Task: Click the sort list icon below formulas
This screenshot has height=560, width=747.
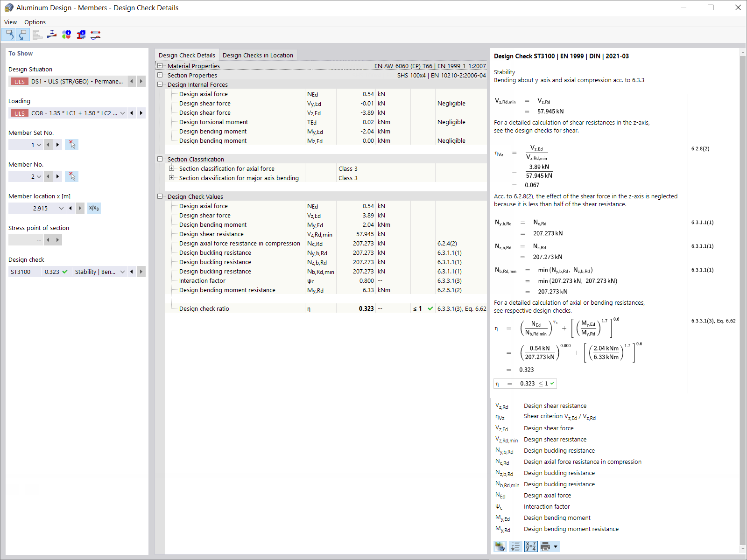Action: pos(515,546)
